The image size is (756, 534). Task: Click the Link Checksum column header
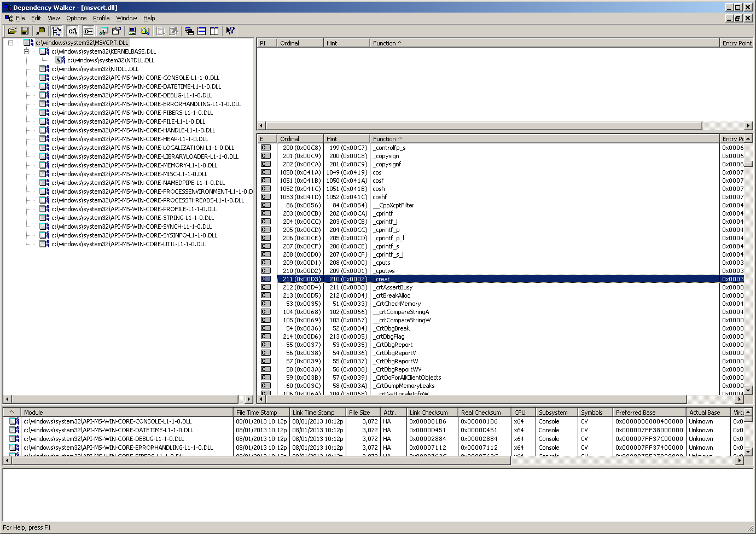[432, 413]
